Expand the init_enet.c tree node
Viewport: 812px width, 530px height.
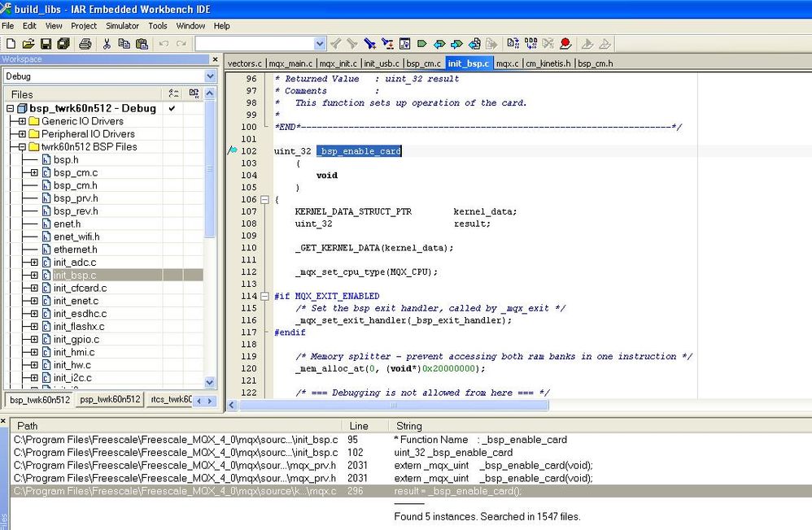[x=34, y=301]
